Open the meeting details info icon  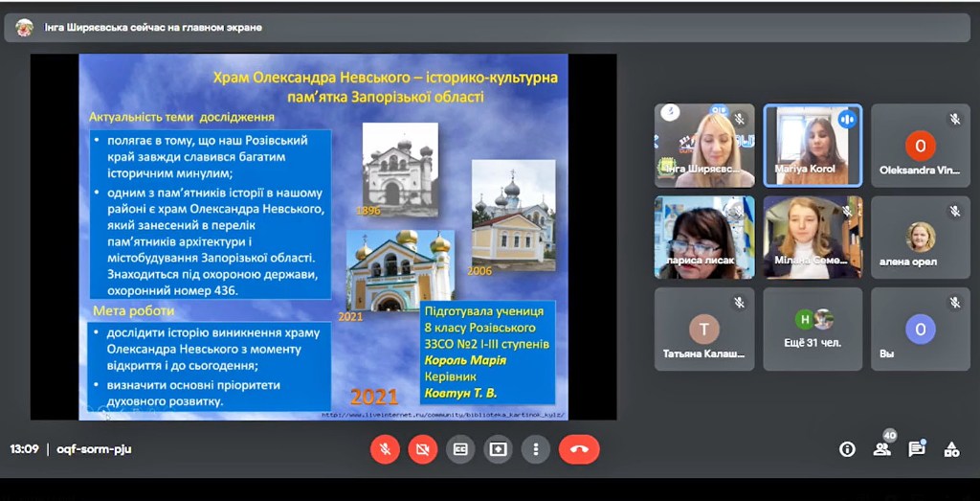(847, 449)
